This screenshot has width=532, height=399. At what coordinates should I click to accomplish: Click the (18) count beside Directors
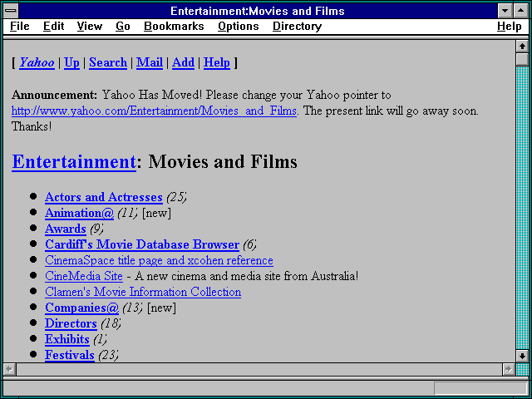click(x=111, y=323)
